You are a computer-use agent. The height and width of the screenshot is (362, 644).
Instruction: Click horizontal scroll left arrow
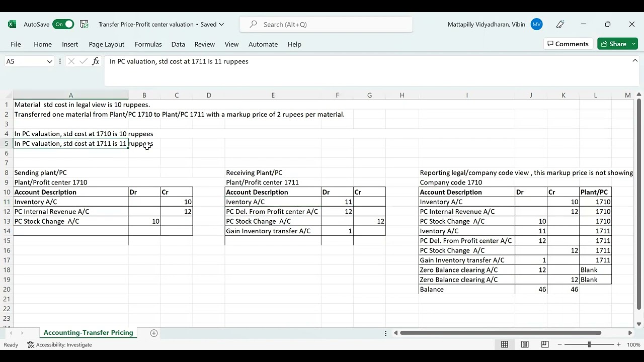click(x=396, y=333)
